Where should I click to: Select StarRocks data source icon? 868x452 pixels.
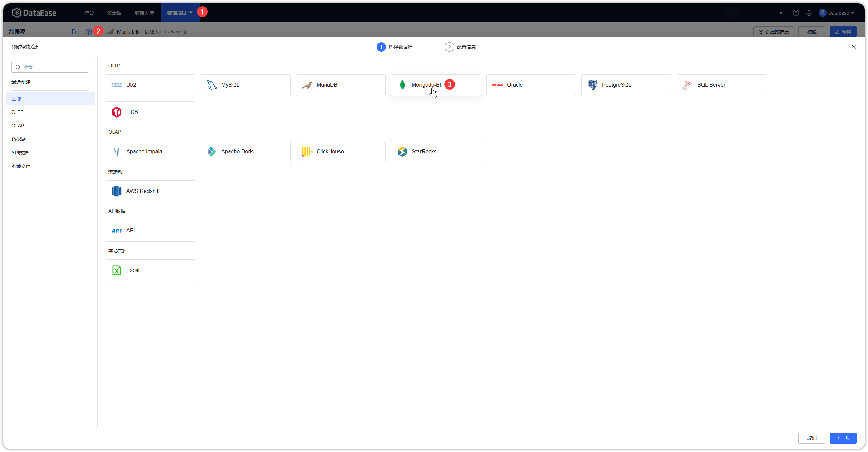point(402,151)
